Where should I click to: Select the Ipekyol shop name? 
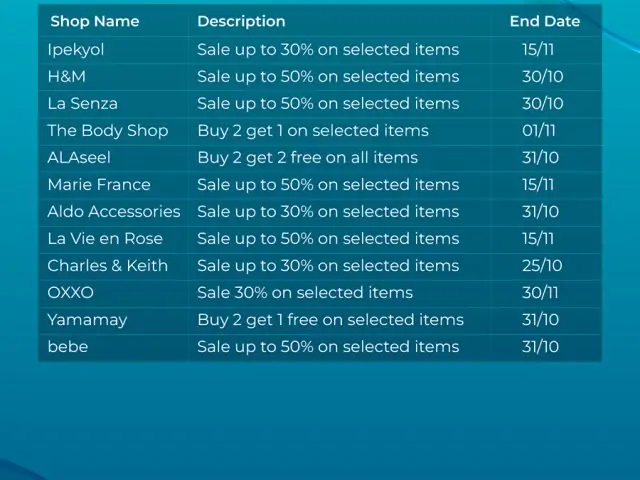click(76, 50)
